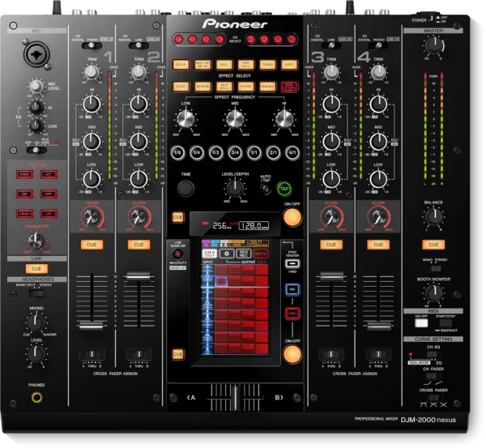Select the FILTER effect

245,87
